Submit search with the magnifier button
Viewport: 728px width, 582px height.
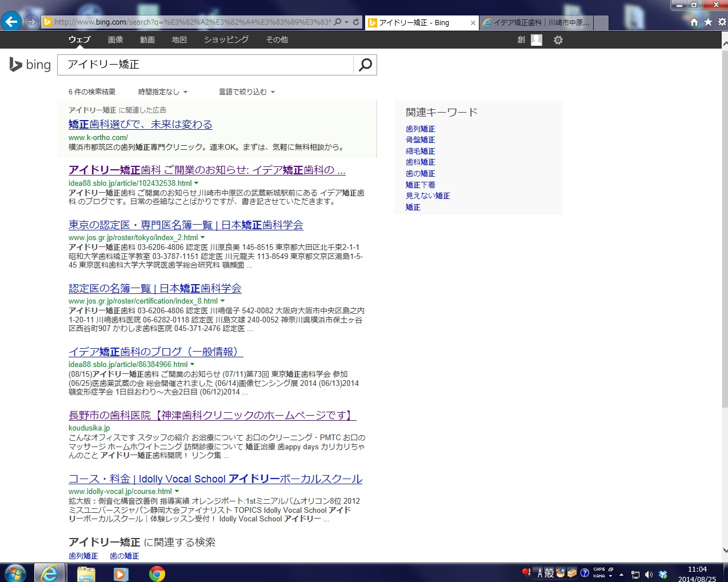(365, 65)
